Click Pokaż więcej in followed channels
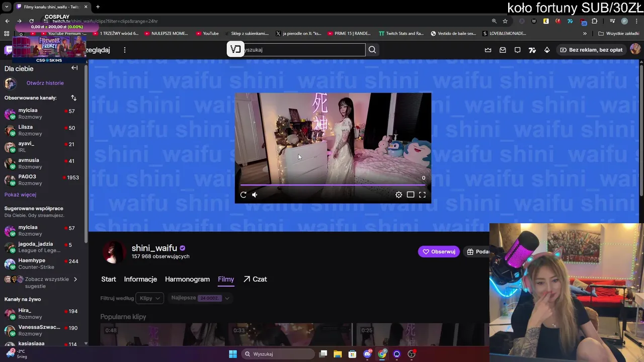Screen dimensions: 644x362 tap(20, 195)
